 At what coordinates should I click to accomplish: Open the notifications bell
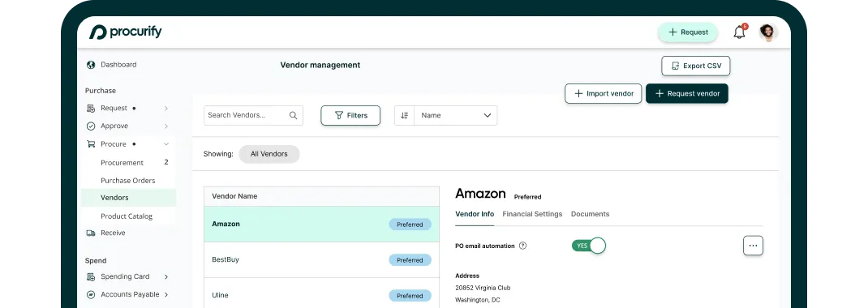[x=740, y=32]
